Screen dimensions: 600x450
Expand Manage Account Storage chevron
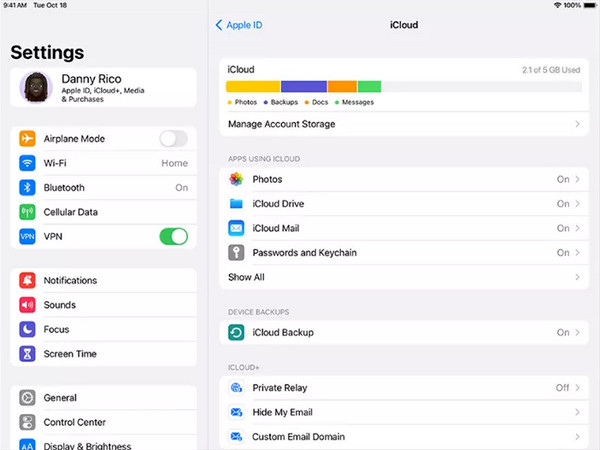[x=577, y=124]
